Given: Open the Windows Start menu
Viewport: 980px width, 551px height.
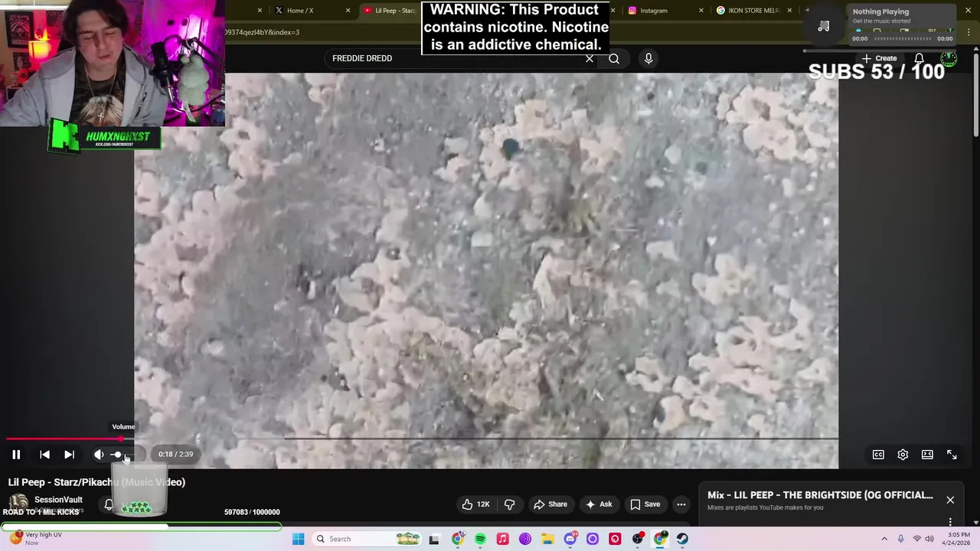Looking at the screenshot, I should click(x=298, y=539).
